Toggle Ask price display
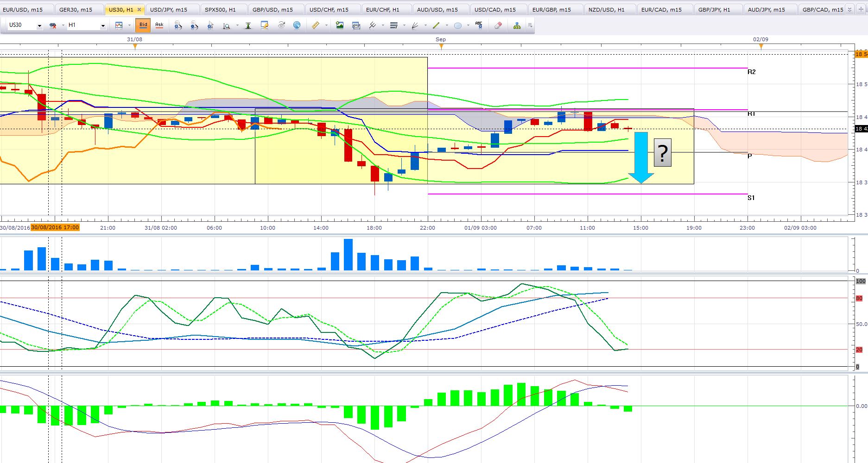This screenshot has height=463, width=868. [x=159, y=25]
